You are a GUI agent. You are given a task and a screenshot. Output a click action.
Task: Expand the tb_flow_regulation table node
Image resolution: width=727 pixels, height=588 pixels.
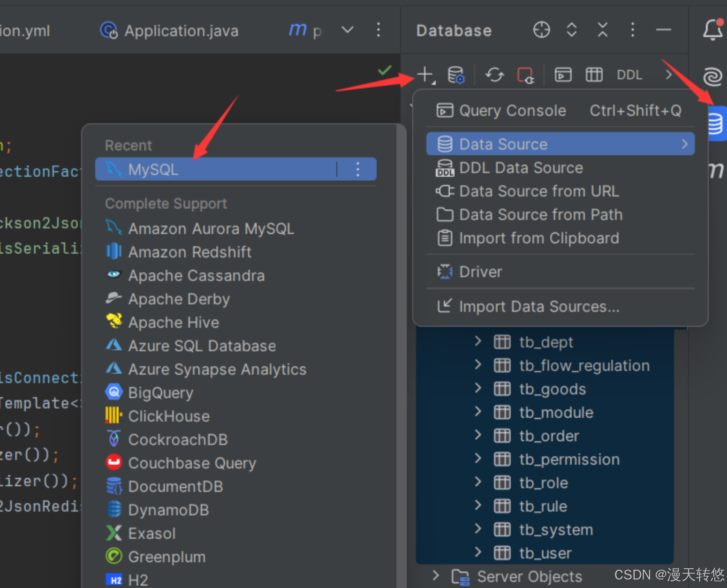[x=477, y=364]
